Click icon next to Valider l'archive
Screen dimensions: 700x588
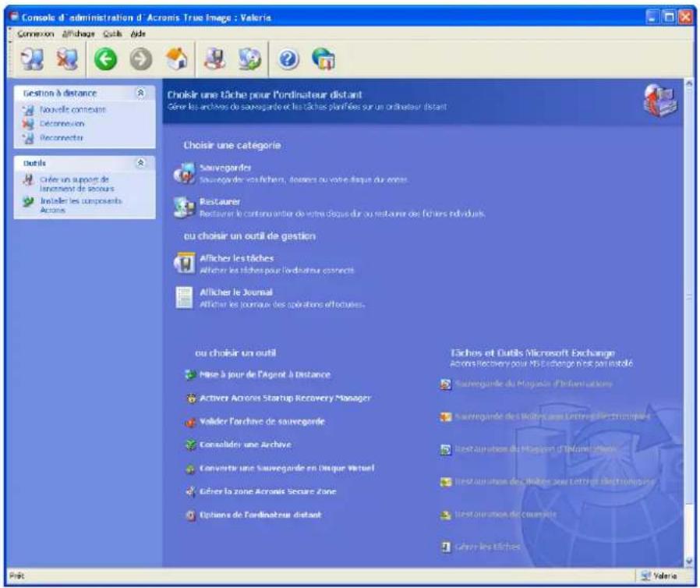click(x=191, y=422)
